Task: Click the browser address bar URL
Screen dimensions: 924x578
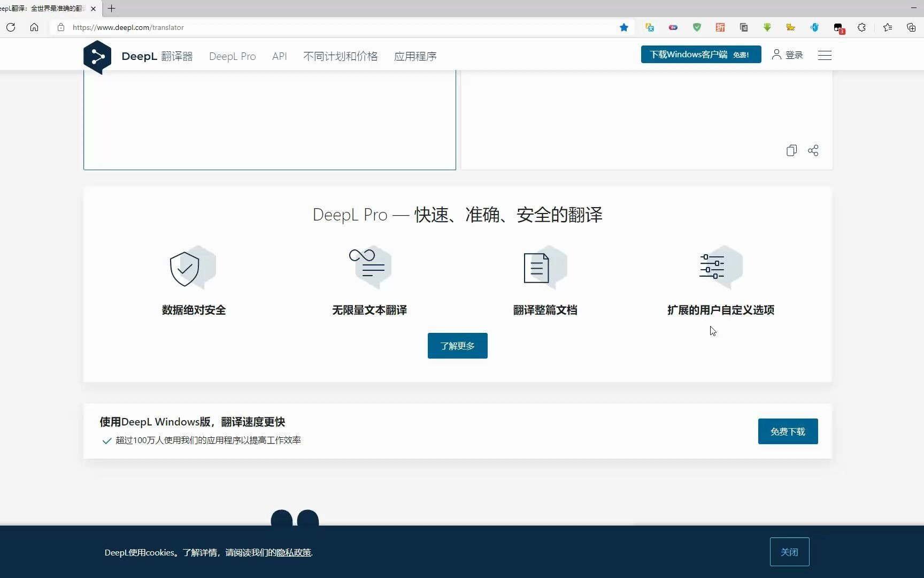Action: 128,27
